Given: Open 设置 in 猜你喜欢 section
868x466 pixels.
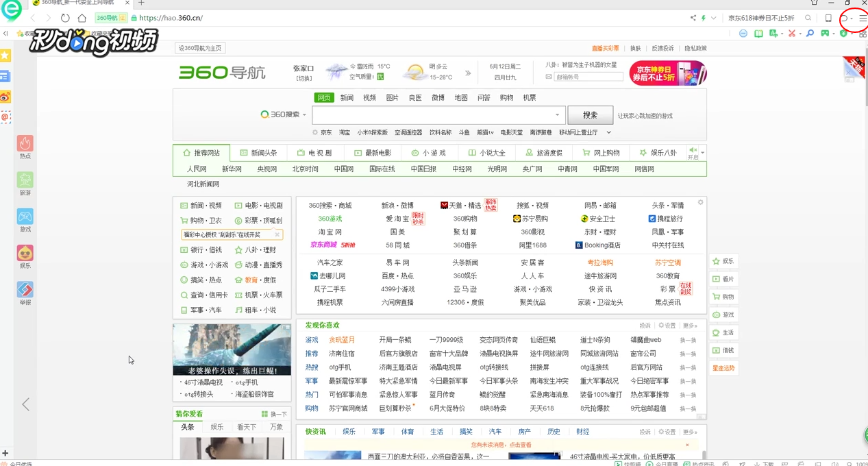Looking at the screenshot, I should coord(667,326).
